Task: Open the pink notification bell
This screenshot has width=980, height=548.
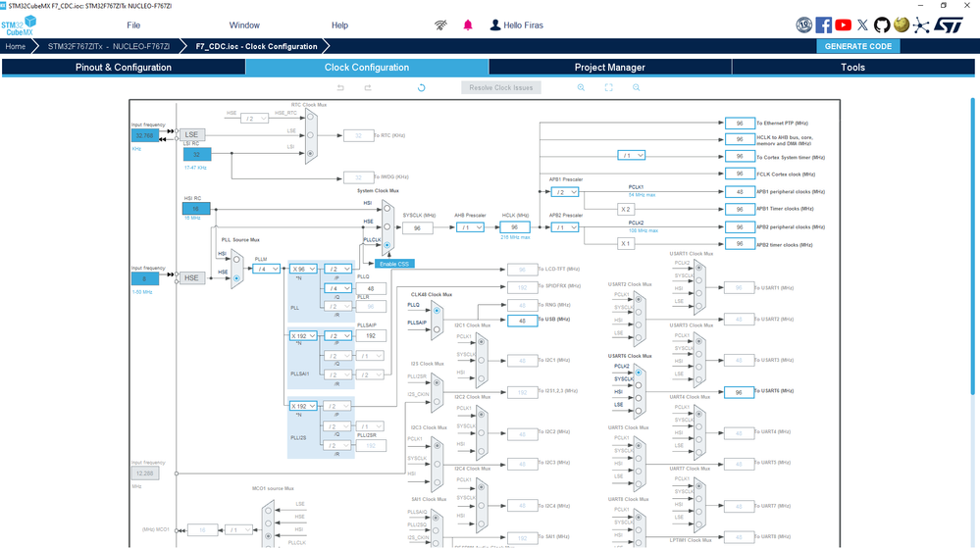Action: pos(468,25)
